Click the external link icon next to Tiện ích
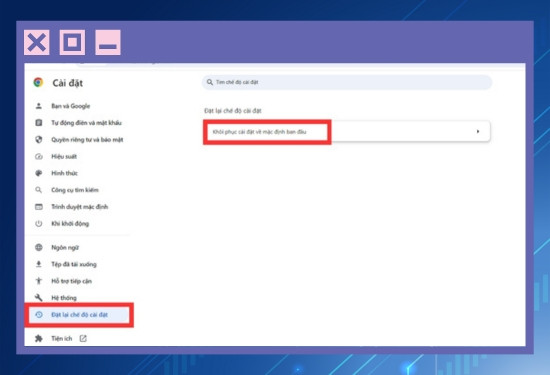The width and height of the screenshot is (550, 375). tap(83, 338)
